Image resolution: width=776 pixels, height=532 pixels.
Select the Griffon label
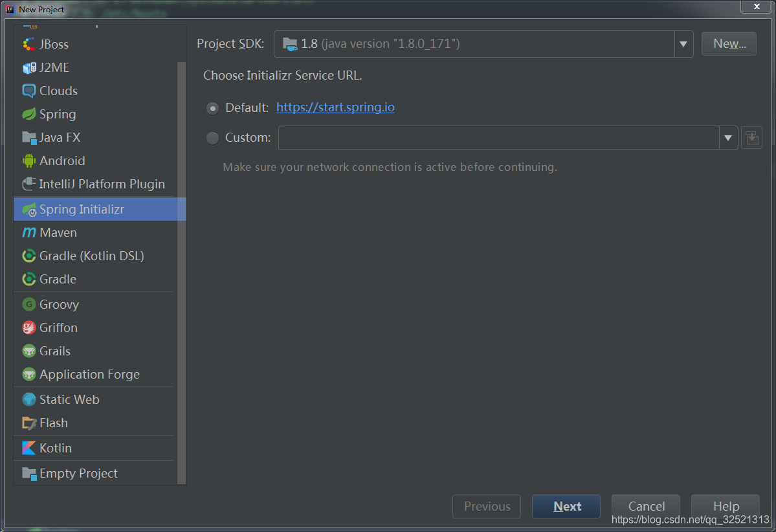(58, 327)
